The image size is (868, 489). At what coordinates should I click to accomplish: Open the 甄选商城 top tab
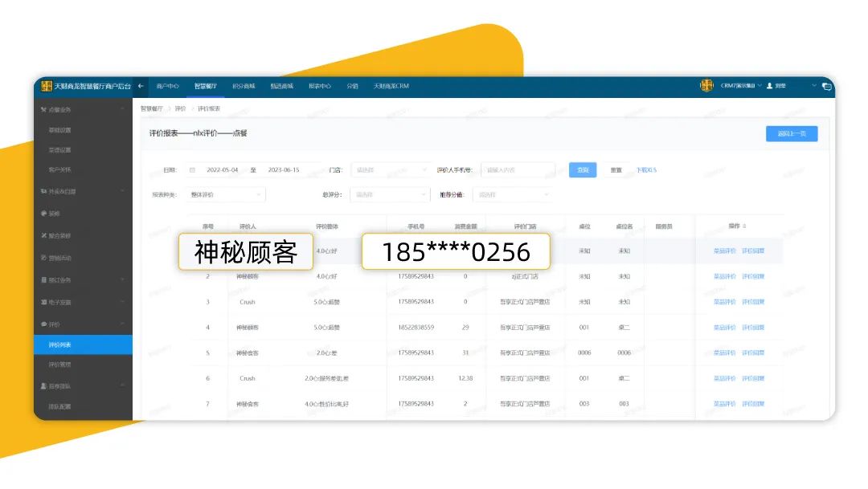pos(282,86)
